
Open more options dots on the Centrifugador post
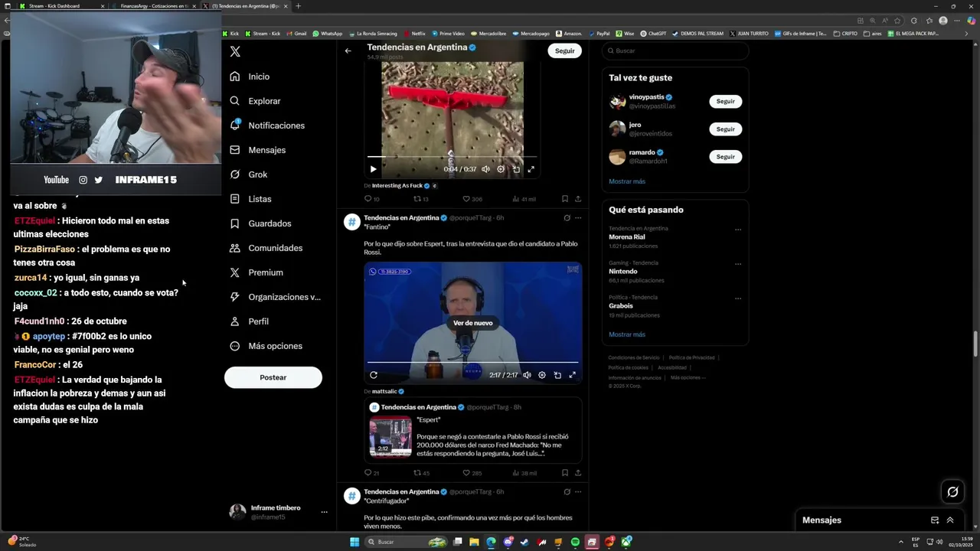[x=578, y=492]
